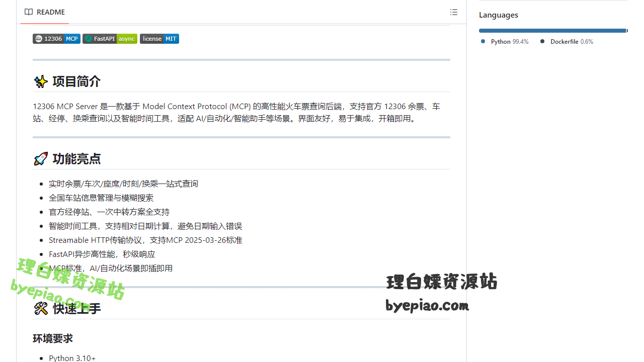
Task: Click the bullet '实时余票/车次/座席/时刻/换乘一站式查询'
Action: [123, 184]
